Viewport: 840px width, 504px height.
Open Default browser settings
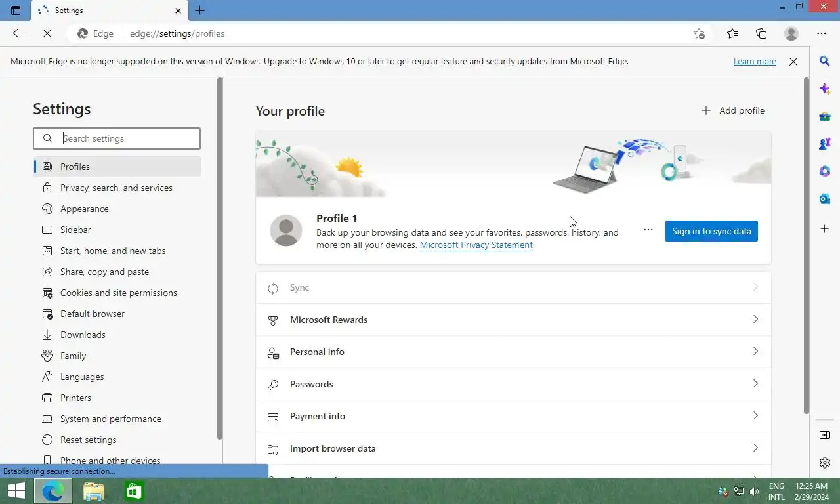(x=117, y=314)
